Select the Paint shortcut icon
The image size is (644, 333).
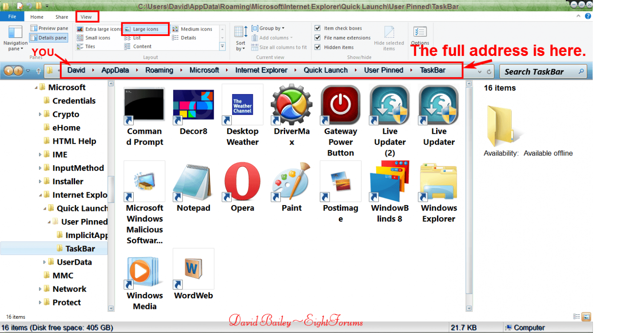(x=291, y=182)
